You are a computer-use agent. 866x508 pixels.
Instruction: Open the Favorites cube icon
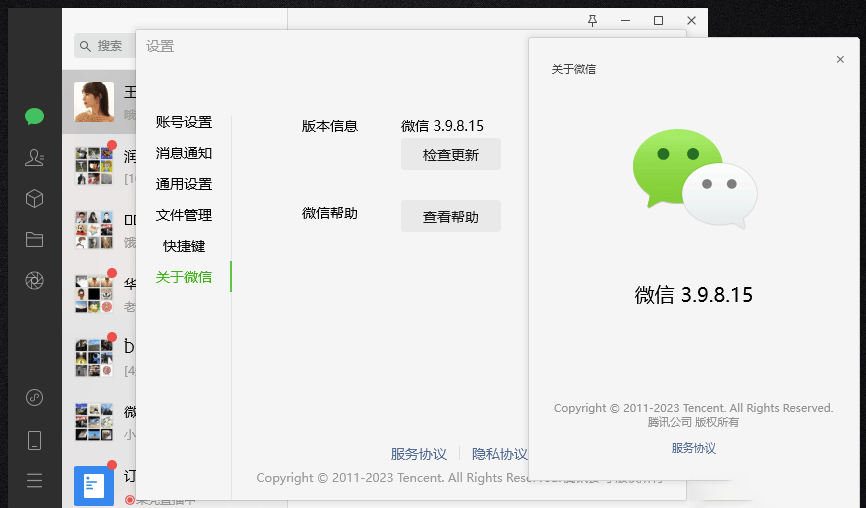click(34, 199)
